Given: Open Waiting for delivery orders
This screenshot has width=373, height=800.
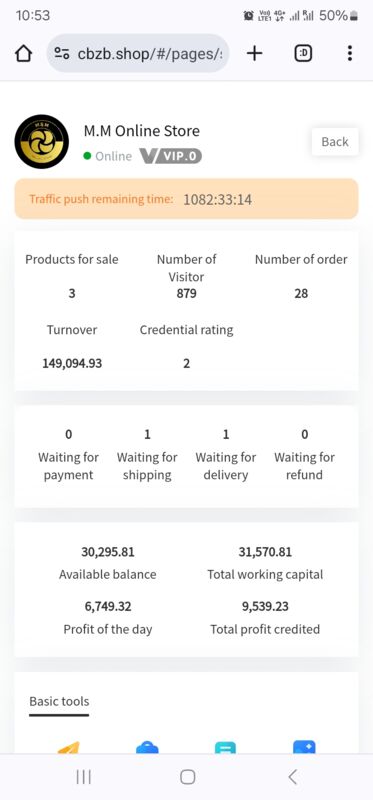Looking at the screenshot, I should point(226,455).
